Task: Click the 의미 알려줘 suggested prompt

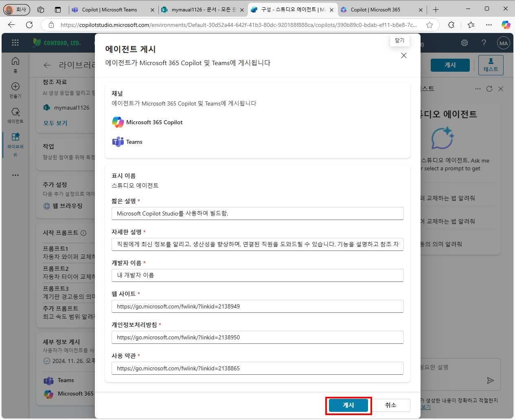Action: click(x=441, y=244)
